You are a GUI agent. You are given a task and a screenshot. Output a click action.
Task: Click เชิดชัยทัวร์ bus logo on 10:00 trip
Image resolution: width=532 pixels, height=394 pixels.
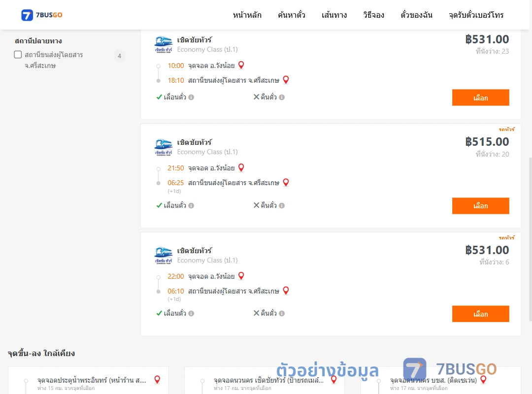[163, 44]
